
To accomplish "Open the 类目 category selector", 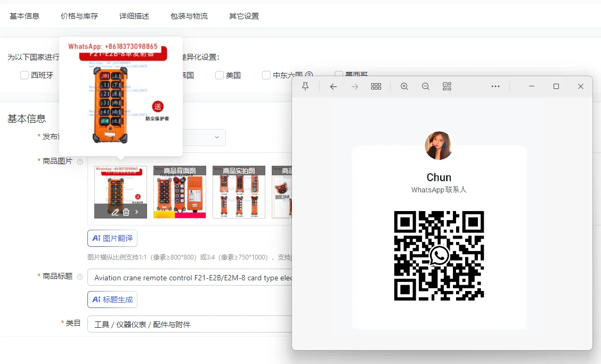I will point(190,324).
